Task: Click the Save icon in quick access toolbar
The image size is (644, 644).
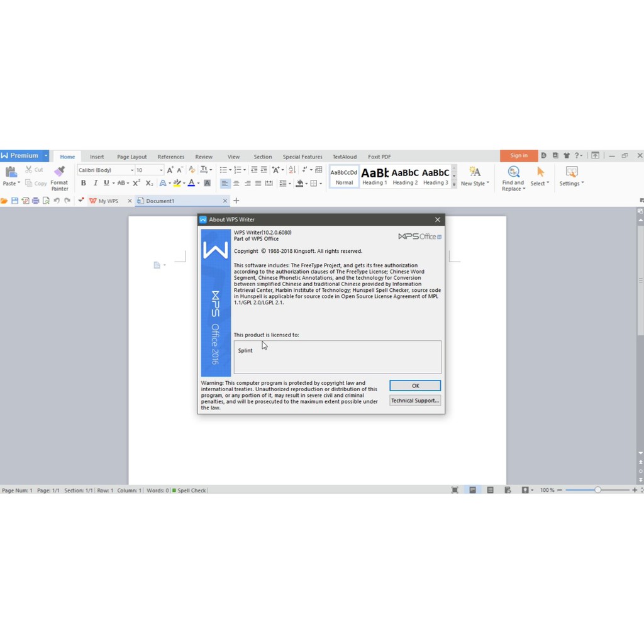Action: 15,201
